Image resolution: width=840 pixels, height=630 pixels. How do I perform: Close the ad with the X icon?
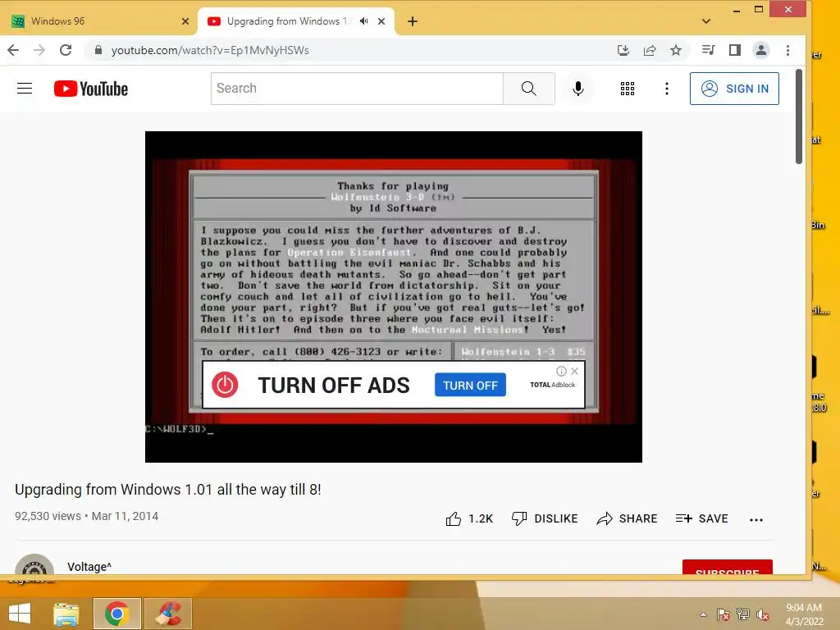(x=574, y=371)
